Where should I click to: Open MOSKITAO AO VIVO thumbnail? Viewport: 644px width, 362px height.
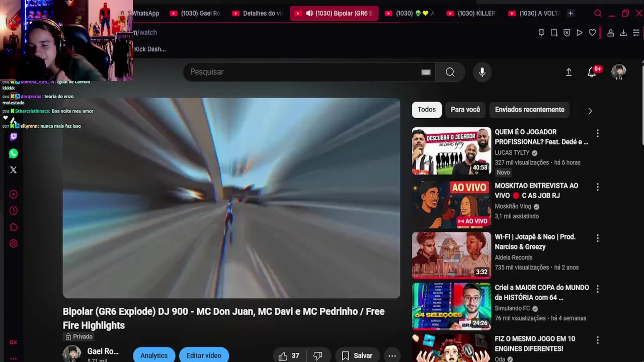click(x=451, y=205)
